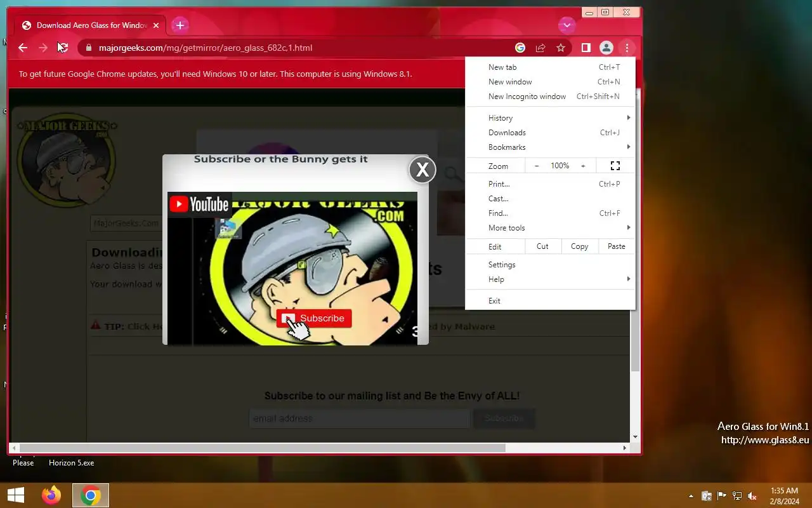Image resolution: width=812 pixels, height=508 pixels.
Task: Click the horizontal scrollbar right arrow
Action: (625, 448)
